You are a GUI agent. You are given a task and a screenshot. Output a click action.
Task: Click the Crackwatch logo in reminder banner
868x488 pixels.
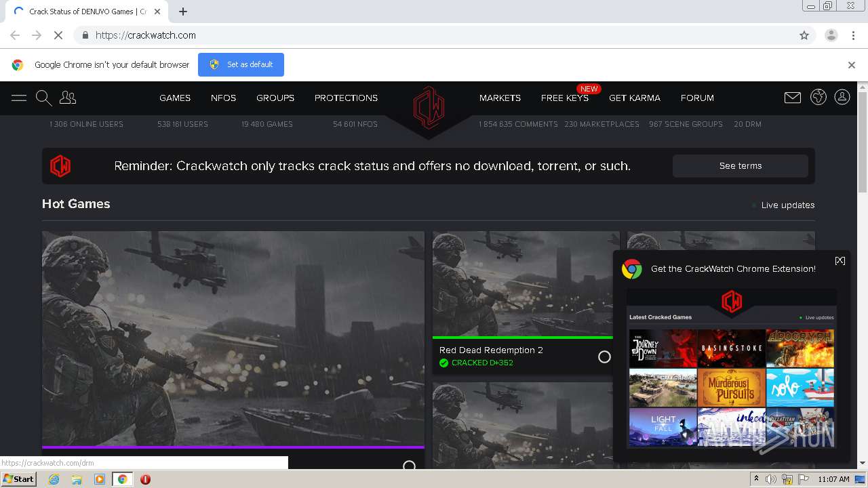(60, 166)
